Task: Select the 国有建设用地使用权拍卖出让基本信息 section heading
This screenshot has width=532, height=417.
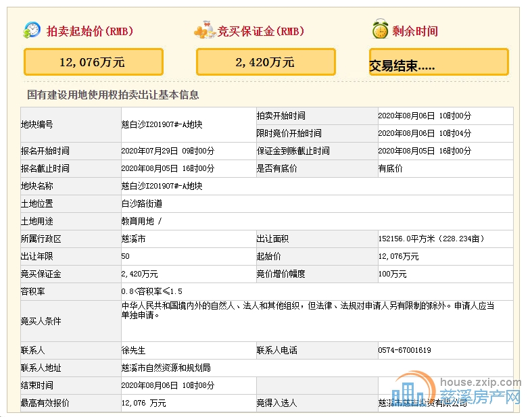Action: pos(113,95)
